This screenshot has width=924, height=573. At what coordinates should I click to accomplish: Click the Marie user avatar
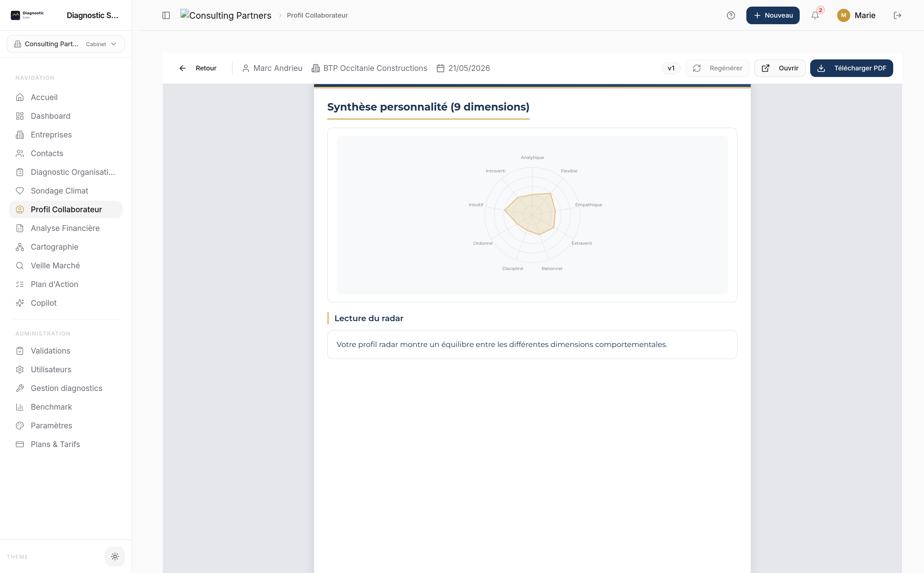843,15
